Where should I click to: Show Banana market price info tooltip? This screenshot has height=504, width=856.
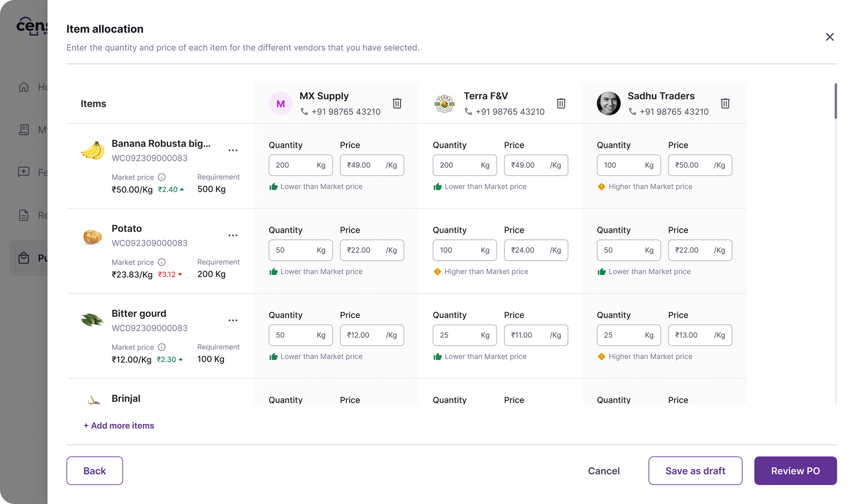click(161, 177)
